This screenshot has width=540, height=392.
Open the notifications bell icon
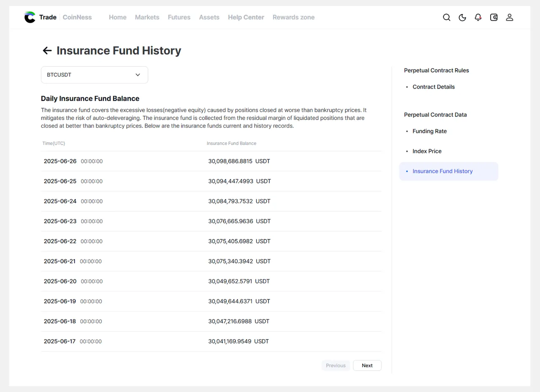click(478, 17)
